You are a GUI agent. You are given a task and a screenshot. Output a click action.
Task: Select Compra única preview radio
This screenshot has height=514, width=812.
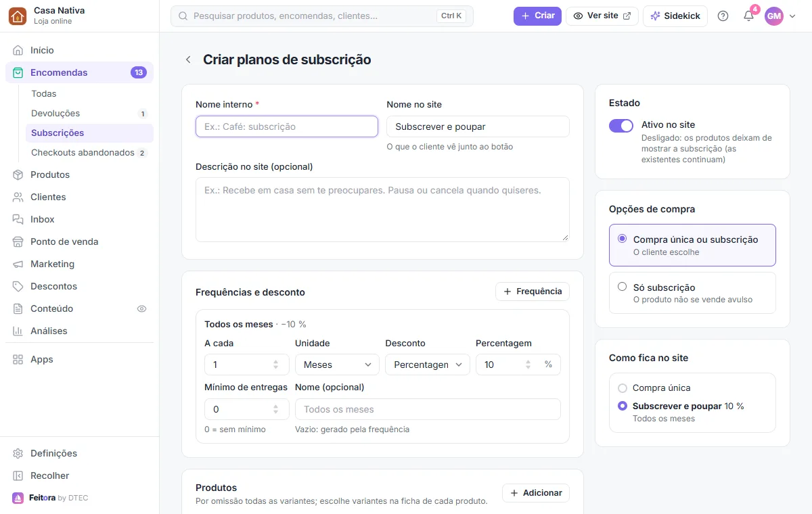623,388
